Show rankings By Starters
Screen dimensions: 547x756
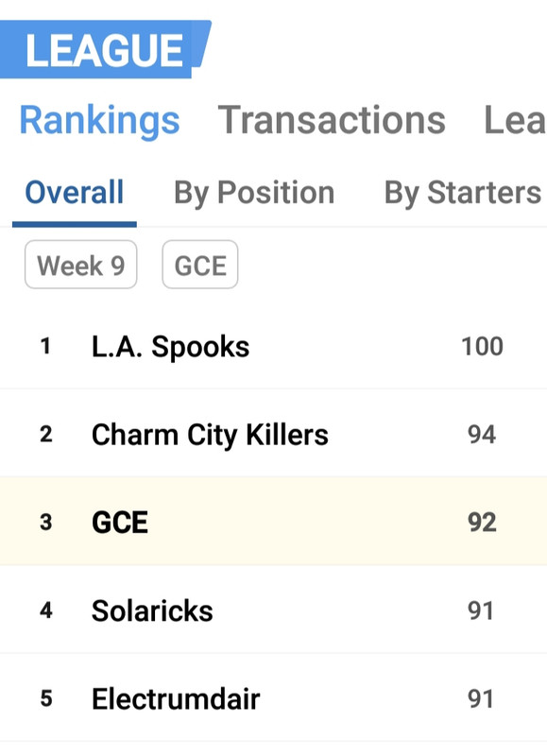pos(463,193)
